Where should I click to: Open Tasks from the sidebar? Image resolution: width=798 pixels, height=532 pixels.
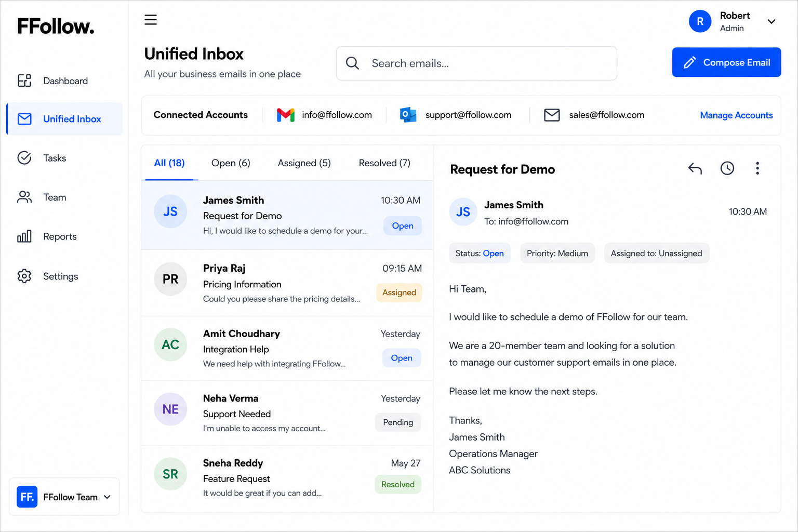point(64,158)
